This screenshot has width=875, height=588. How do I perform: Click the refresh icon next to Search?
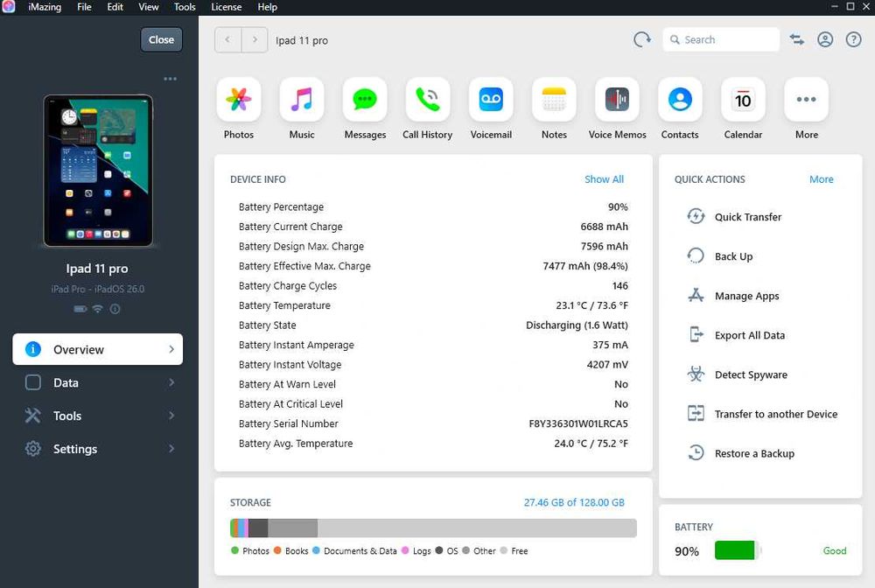tap(642, 39)
